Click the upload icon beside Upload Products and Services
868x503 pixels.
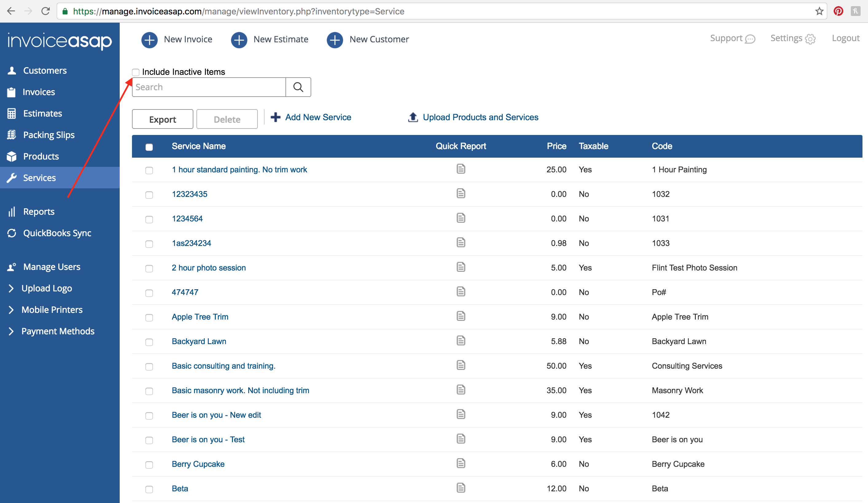pyautogui.click(x=413, y=117)
